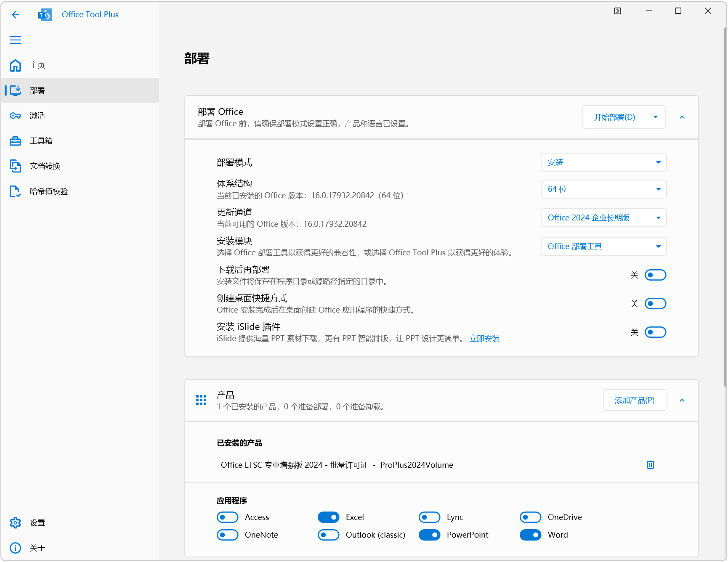Click the back arrow in title bar

16,15
